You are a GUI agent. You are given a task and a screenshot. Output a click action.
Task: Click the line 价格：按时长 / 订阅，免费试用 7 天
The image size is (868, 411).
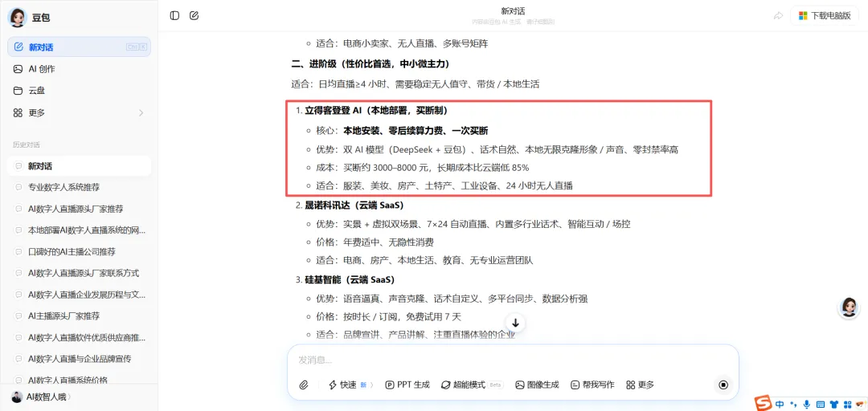coord(389,317)
